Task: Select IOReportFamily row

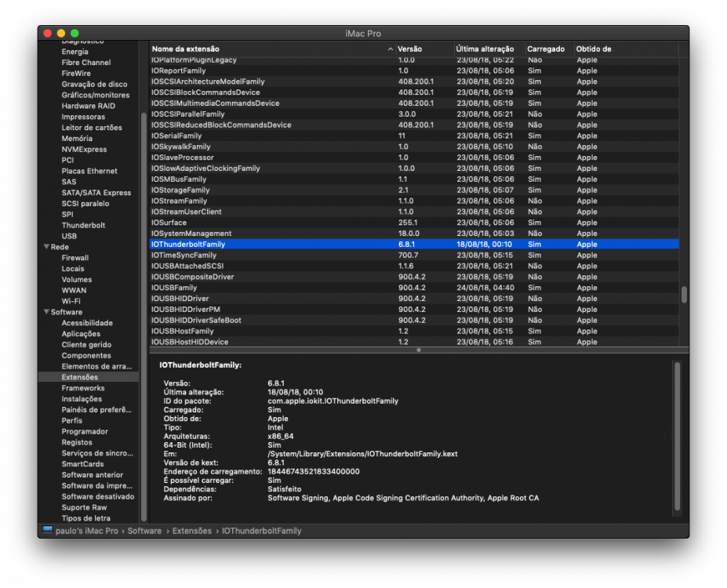Action: 414,71
